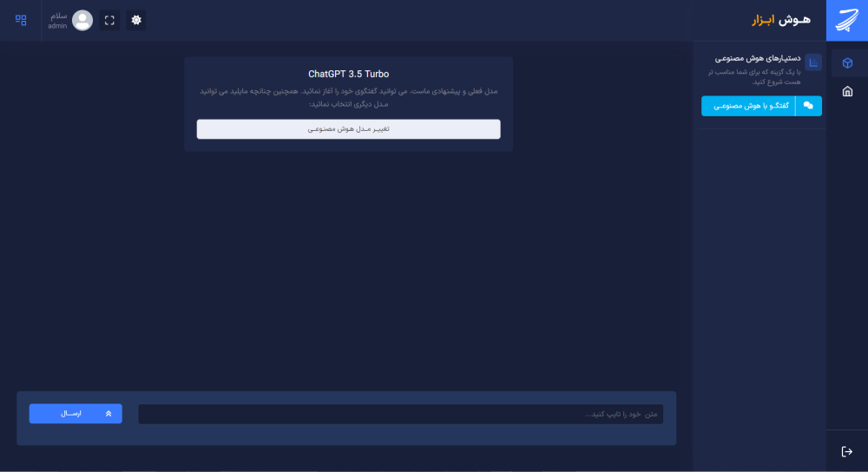Viewport: 868px width, 472px height.
Task: Send message with the ارسال button
Action: [76, 413]
